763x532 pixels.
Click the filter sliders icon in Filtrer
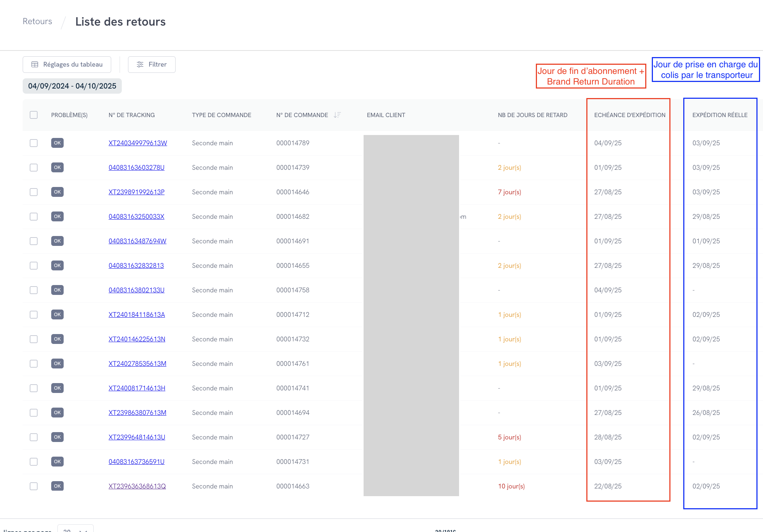point(140,64)
